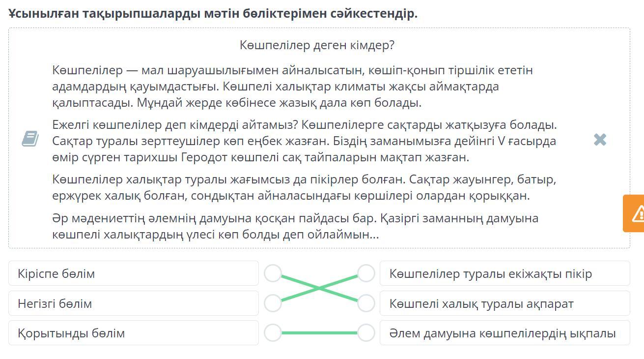Click the paragraph starting with Ежелгі көшпелілер

point(305,141)
